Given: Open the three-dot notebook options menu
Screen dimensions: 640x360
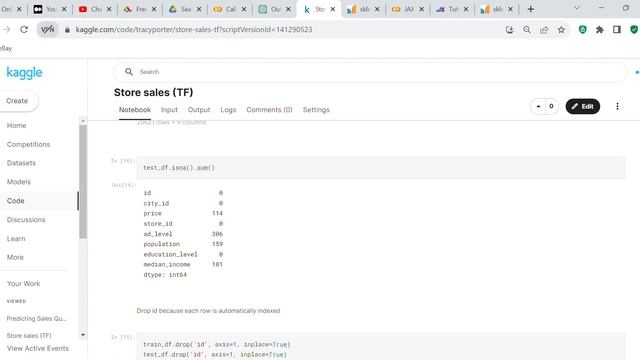Looking at the screenshot, I should pyautogui.click(x=617, y=106).
